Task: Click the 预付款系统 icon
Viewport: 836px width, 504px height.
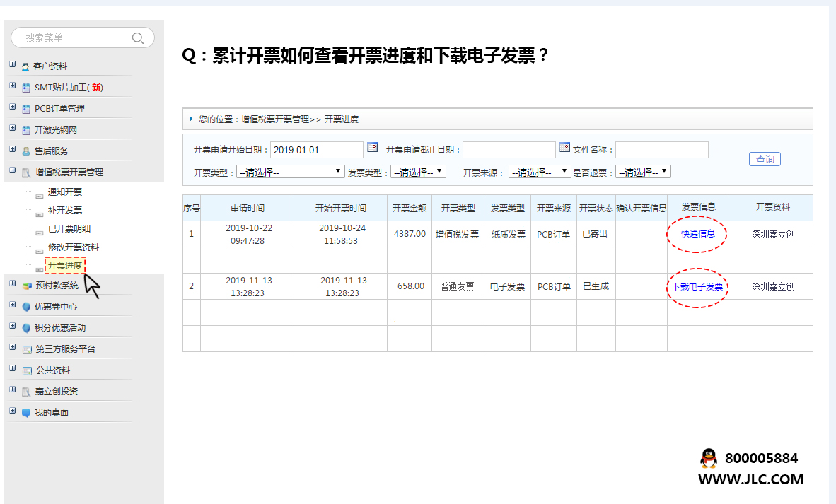Action: [x=27, y=286]
